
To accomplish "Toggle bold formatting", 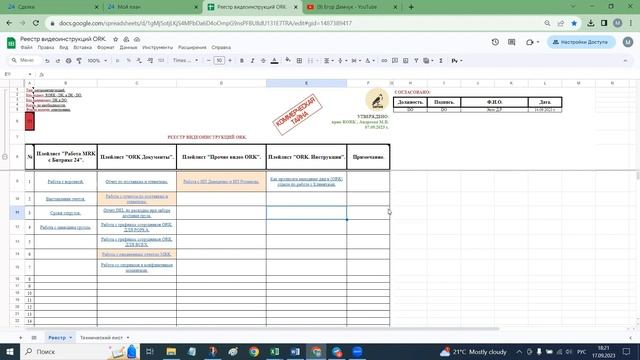I will click(242, 60).
